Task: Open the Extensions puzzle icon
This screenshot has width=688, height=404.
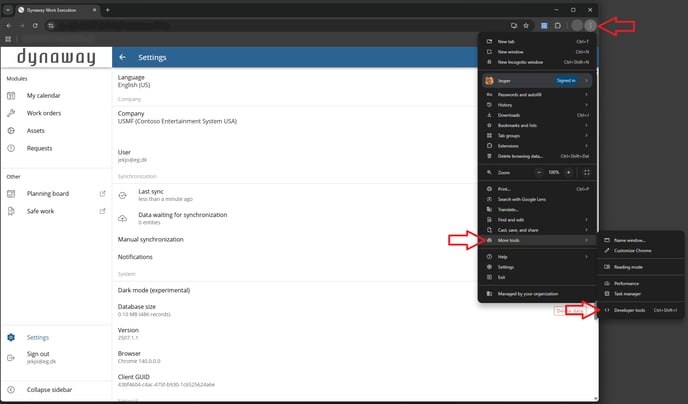Action: pyautogui.click(x=558, y=24)
